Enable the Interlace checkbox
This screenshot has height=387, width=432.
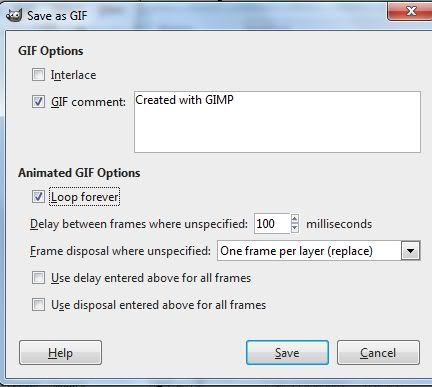(x=38, y=75)
